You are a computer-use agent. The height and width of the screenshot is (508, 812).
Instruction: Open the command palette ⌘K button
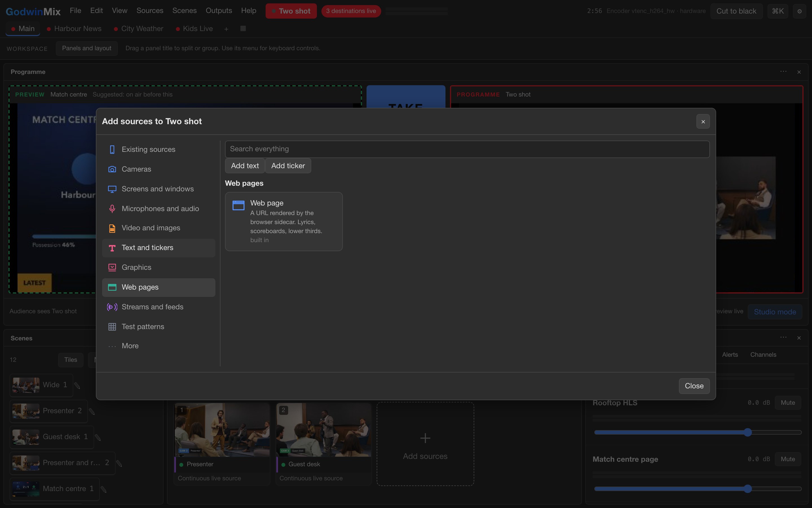pyautogui.click(x=777, y=11)
